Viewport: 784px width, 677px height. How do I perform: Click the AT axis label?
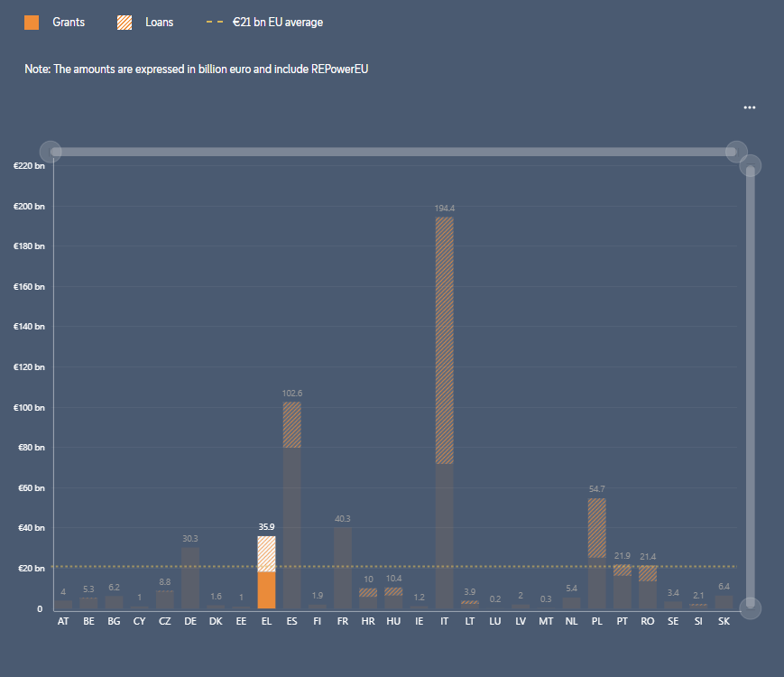[63, 621]
